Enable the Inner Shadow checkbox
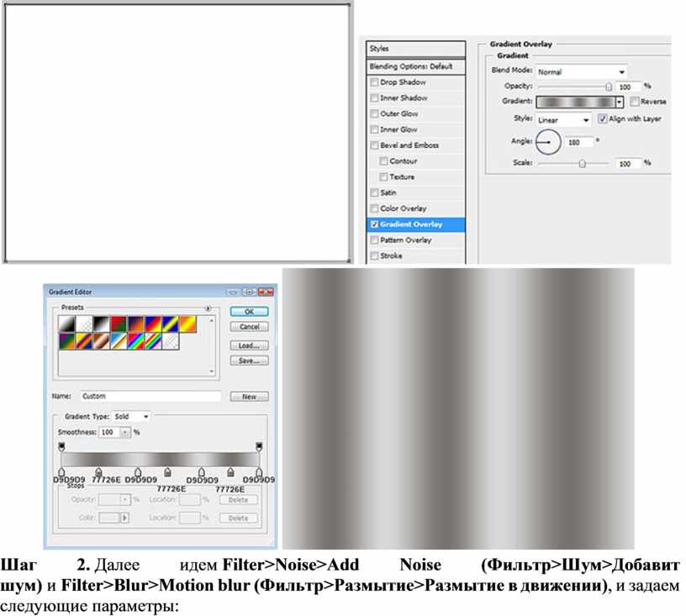 (x=374, y=98)
